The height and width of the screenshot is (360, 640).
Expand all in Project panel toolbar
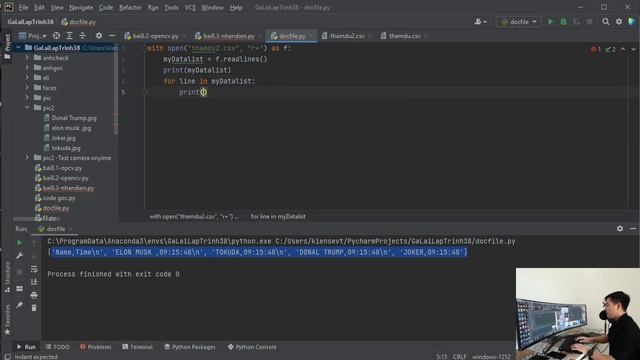(69, 36)
